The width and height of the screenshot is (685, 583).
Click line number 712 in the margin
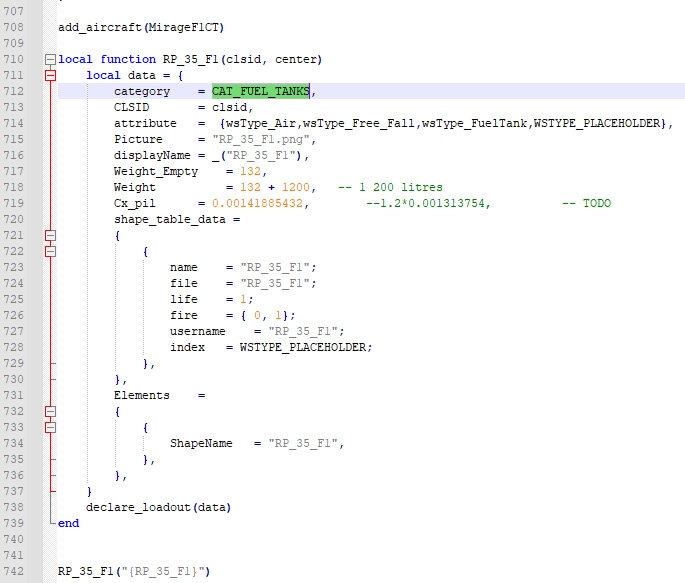(14, 91)
